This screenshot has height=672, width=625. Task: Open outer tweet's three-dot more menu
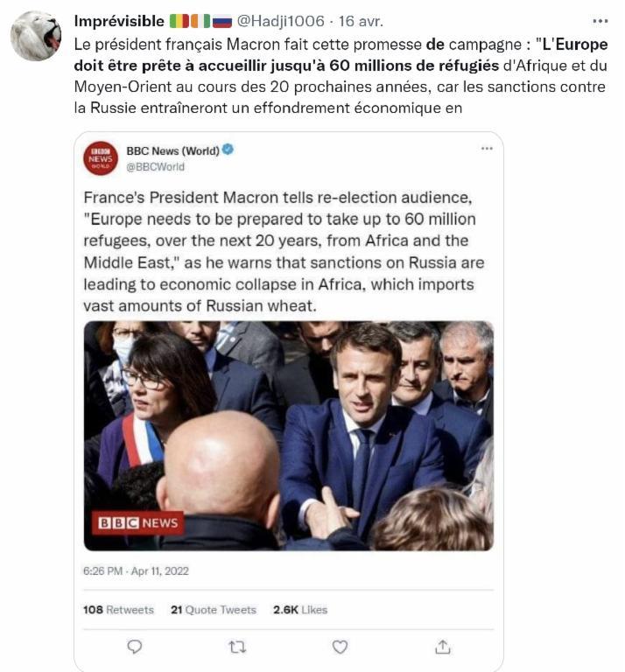(x=600, y=21)
